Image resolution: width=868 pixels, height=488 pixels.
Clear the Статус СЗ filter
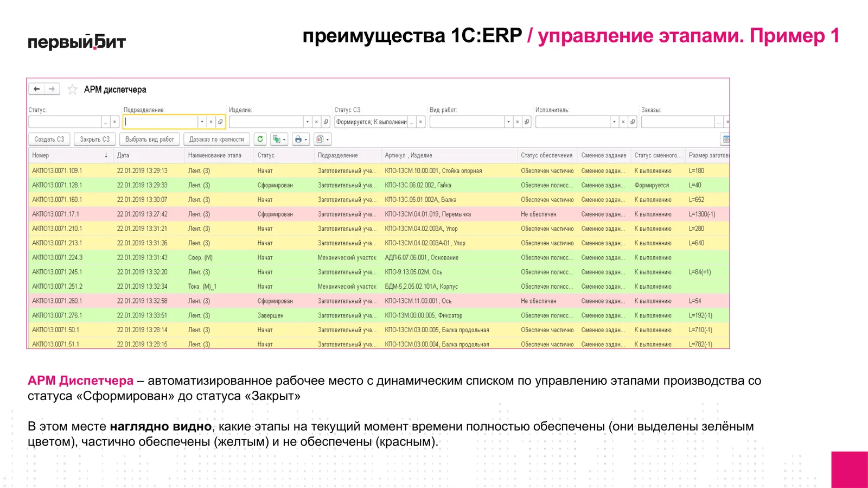[420, 122]
